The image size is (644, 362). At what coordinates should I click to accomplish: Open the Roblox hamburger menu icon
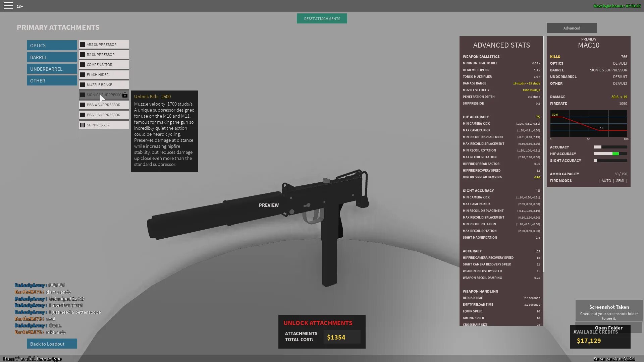click(8, 6)
